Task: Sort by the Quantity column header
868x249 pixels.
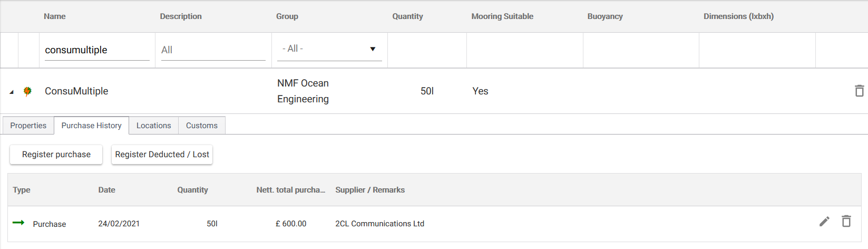Action: pos(407,16)
